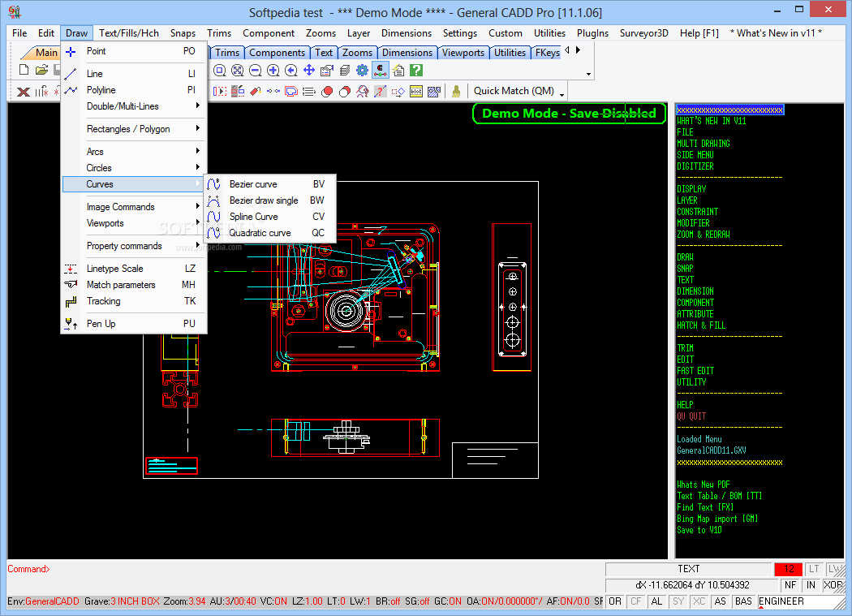The height and width of the screenshot is (616, 852).
Task: Toggle the IN status button
Action: tap(811, 585)
